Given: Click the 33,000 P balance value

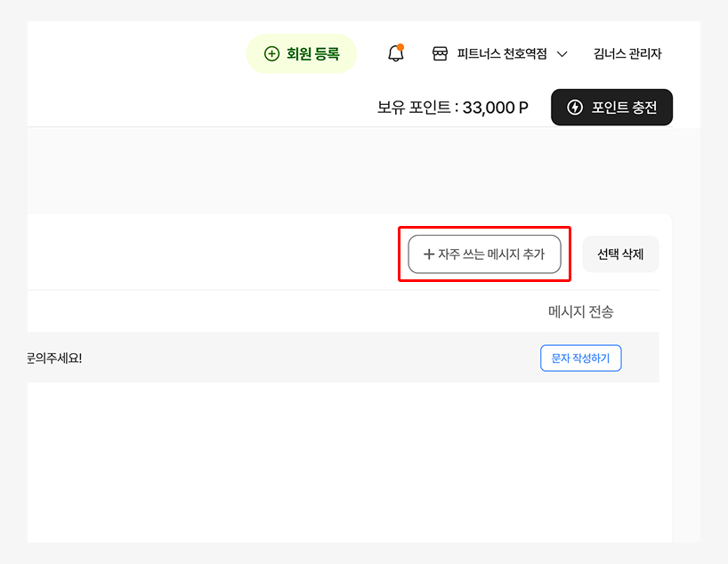Looking at the screenshot, I should tap(496, 108).
